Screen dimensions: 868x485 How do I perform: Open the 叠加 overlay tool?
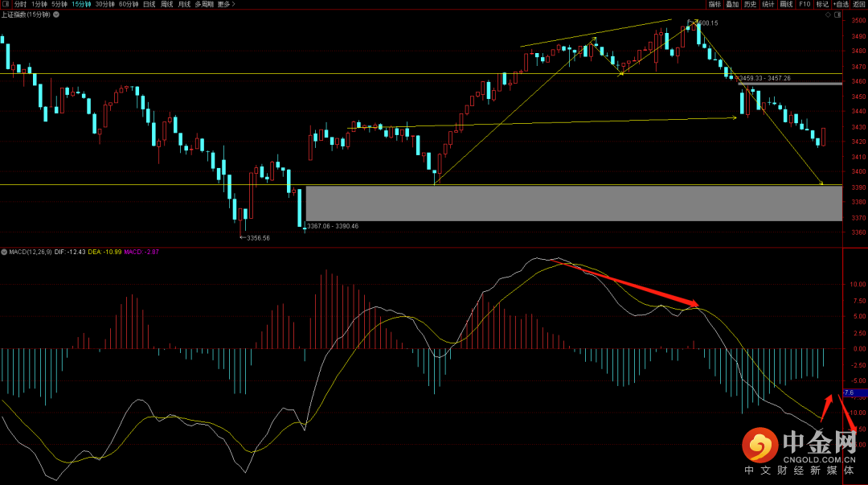pyautogui.click(x=732, y=4)
